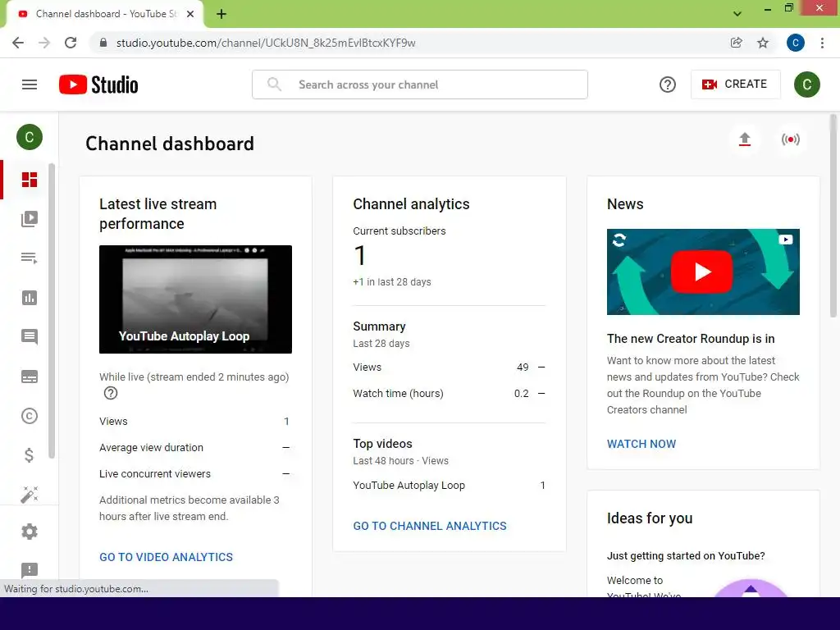Image resolution: width=840 pixels, height=630 pixels.
Task: Focus the Search across your channel field
Action: (420, 84)
